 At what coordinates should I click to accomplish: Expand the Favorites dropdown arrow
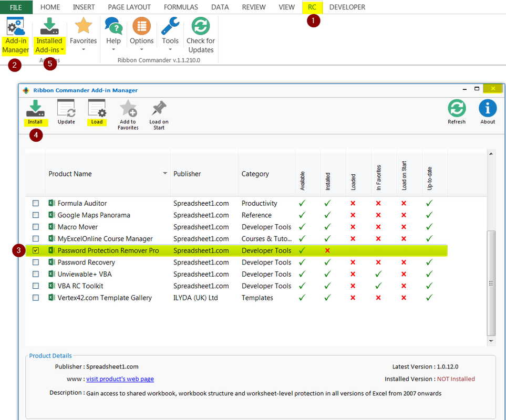(x=83, y=50)
